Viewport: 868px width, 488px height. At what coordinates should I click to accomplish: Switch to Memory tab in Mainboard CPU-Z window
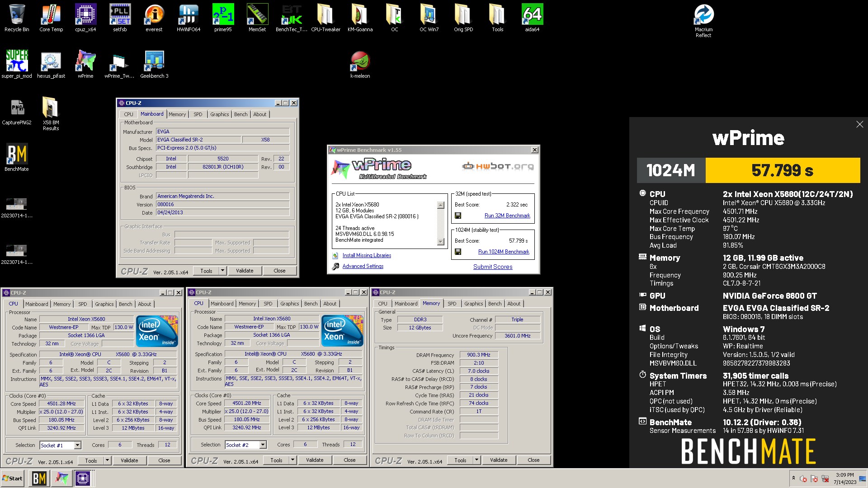pos(177,114)
